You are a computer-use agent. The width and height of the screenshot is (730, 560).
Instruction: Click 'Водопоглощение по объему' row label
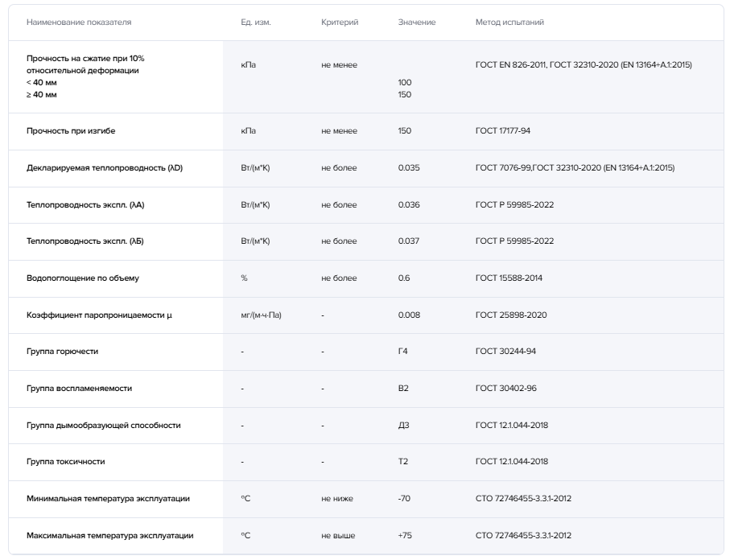[x=83, y=278]
